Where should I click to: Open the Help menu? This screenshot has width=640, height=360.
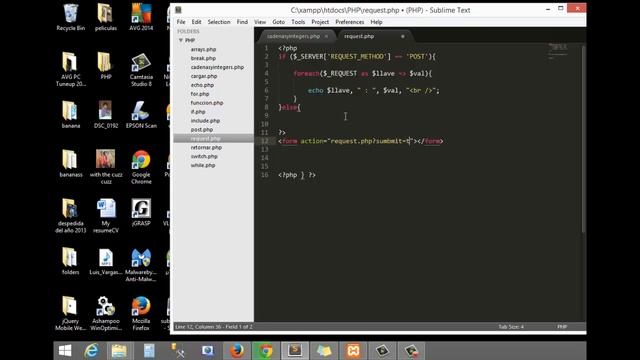pos(376,22)
